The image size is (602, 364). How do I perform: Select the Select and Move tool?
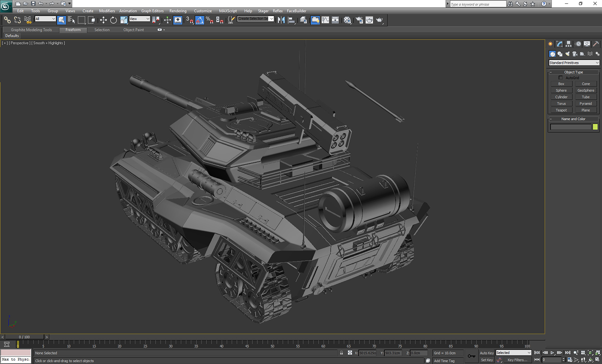(x=103, y=20)
